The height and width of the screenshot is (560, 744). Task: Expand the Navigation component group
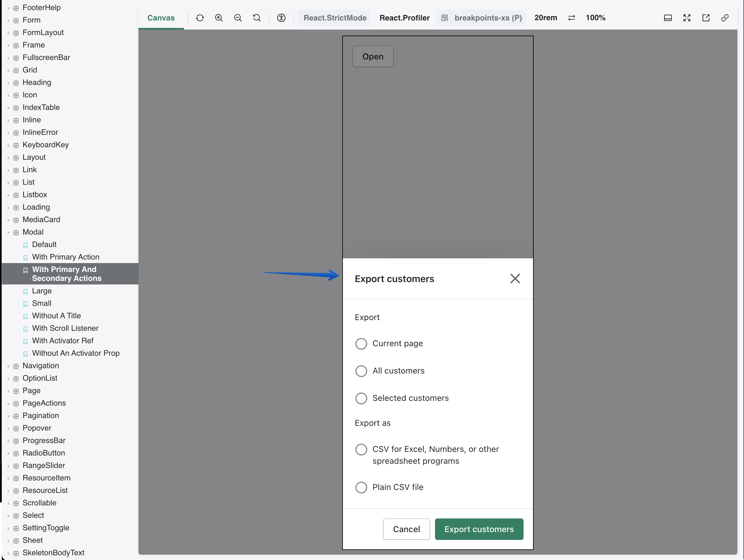9,366
